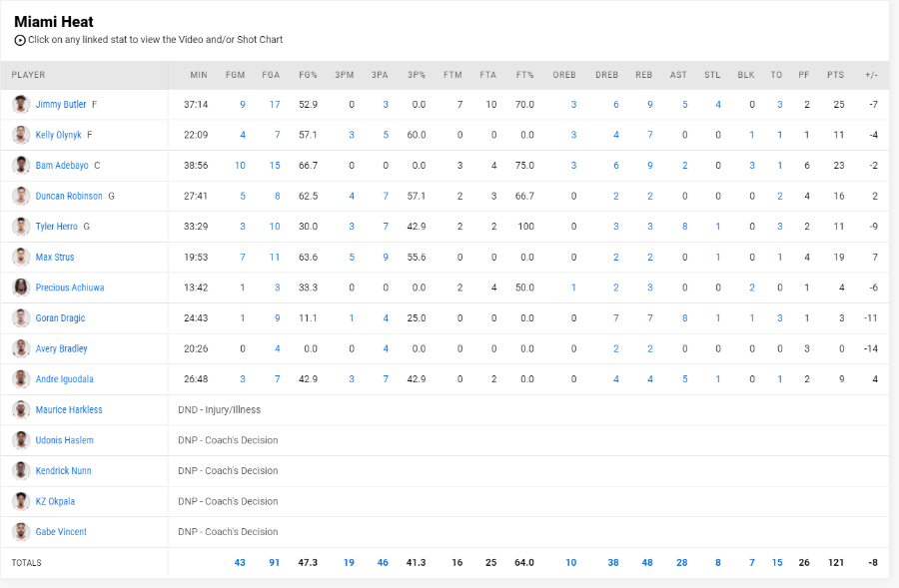899x588 pixels.
Task: Click Andre Iguodala's player headshot
Action: [x=21, y=378]
